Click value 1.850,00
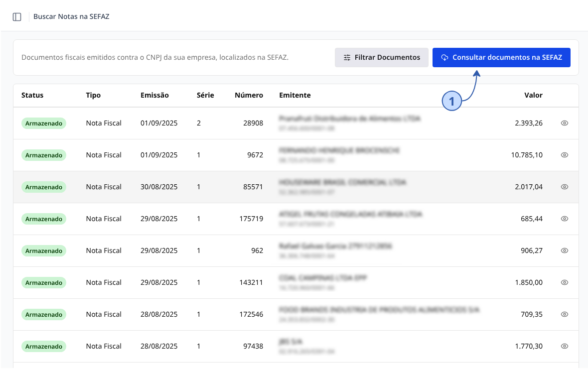588x372 pixels. coord(529,282)
